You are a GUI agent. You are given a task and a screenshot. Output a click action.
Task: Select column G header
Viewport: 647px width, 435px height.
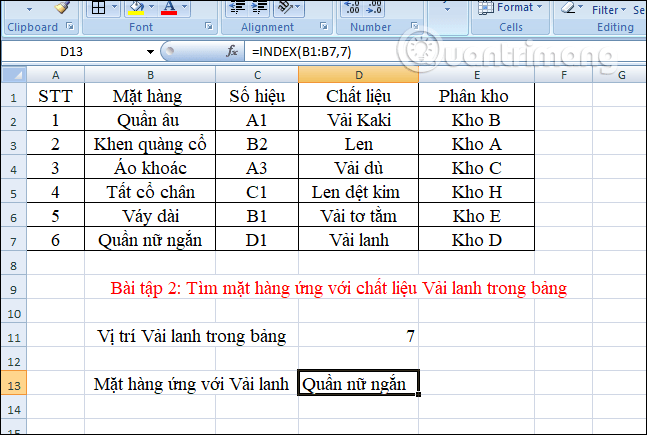[x=621, y=75]
